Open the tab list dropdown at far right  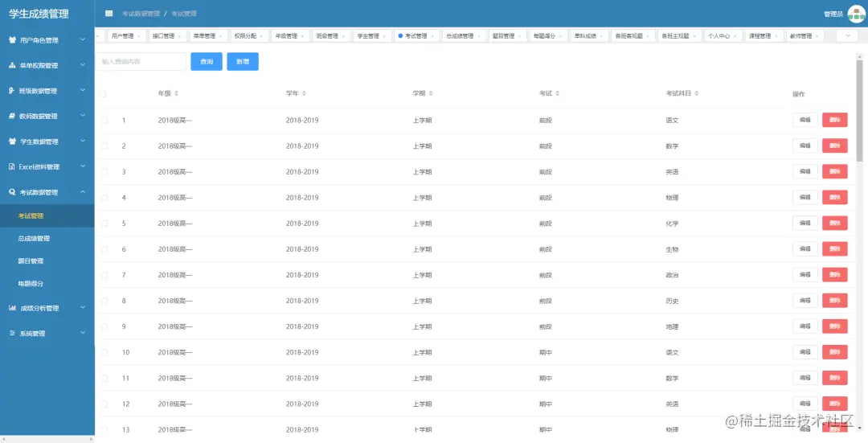(x=847, y=36)
